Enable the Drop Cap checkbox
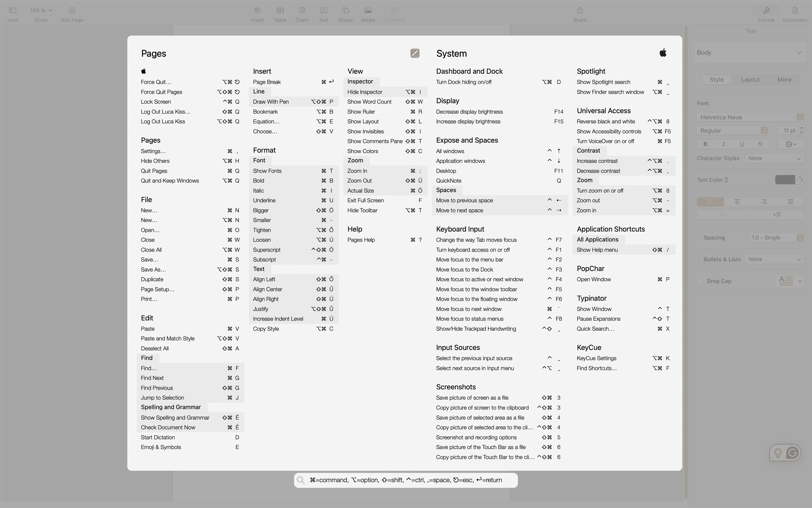The width and height of the screenshot is (812, 508). 700,281
